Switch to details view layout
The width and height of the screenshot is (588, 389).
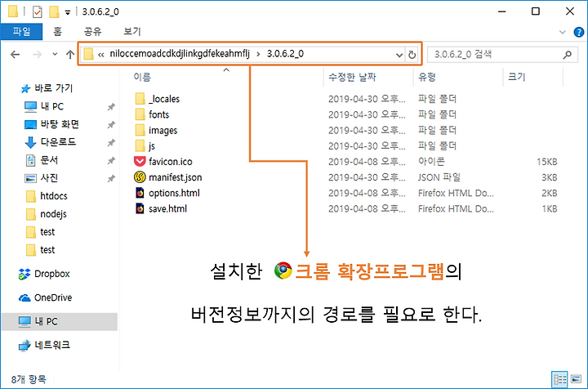click(x=559, y=380)
